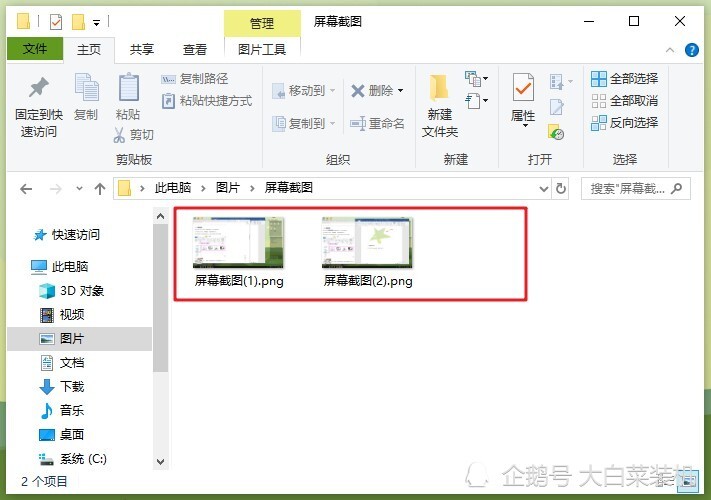The image size is (711, 500).
Task: Open the New item dropdown icon
Action: tap(476, 79)
